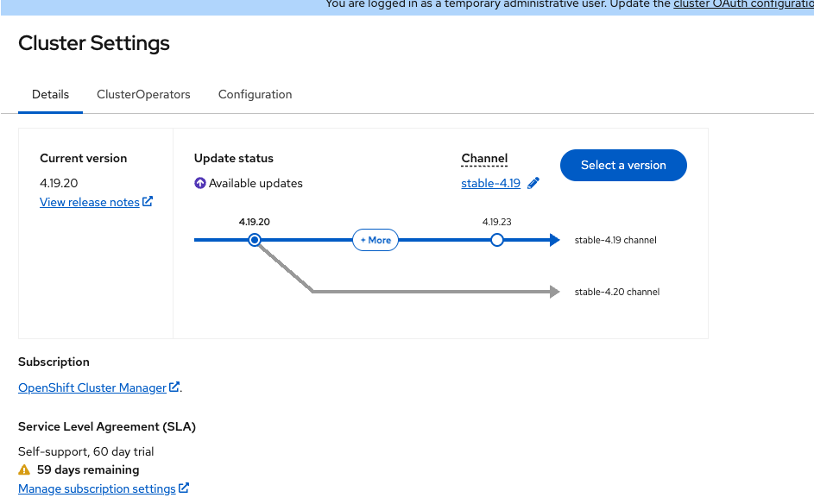This screenshot has width=814, height=504.
Task: Click external link icon beside OpenShift Cluster Manager
Action: tap(174, 387)
